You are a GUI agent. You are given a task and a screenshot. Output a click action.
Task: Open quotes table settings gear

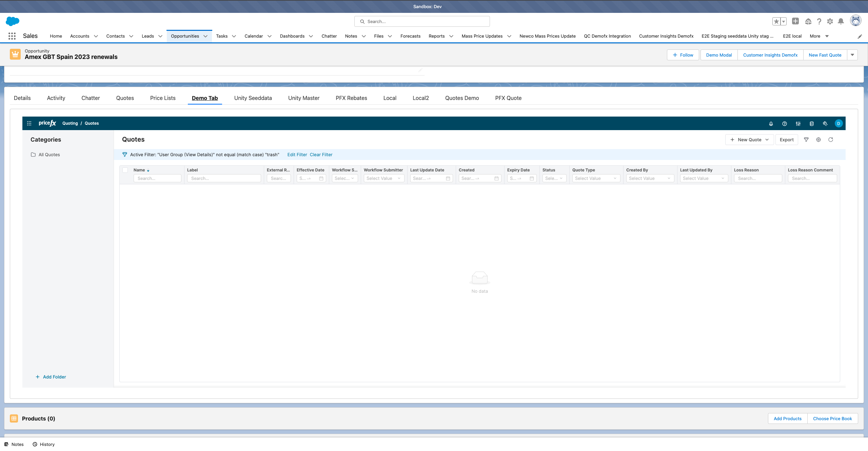[x=819, y=139]
